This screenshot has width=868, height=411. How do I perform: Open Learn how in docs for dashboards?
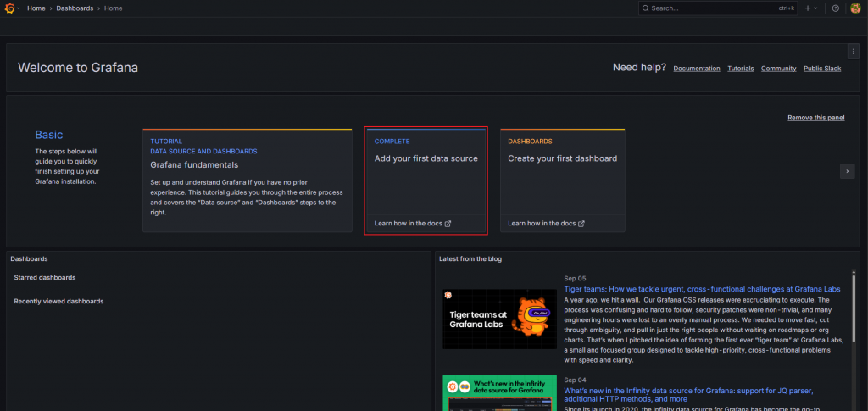547,224
